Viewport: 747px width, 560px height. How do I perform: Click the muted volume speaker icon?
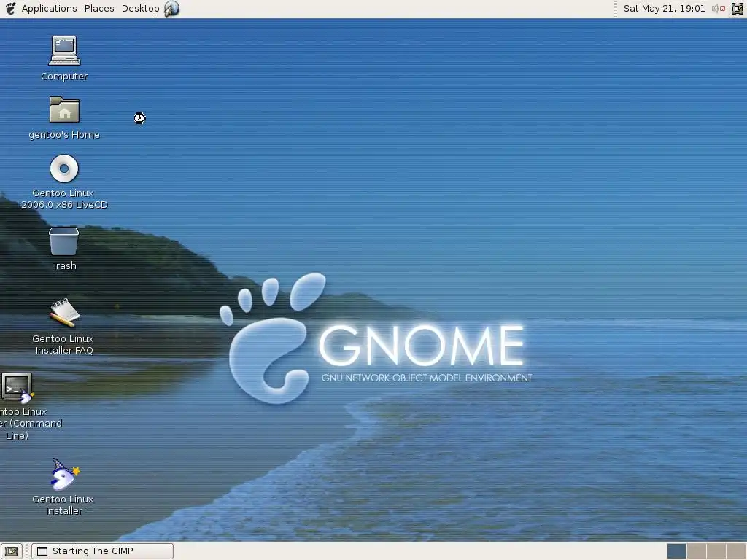719,9
